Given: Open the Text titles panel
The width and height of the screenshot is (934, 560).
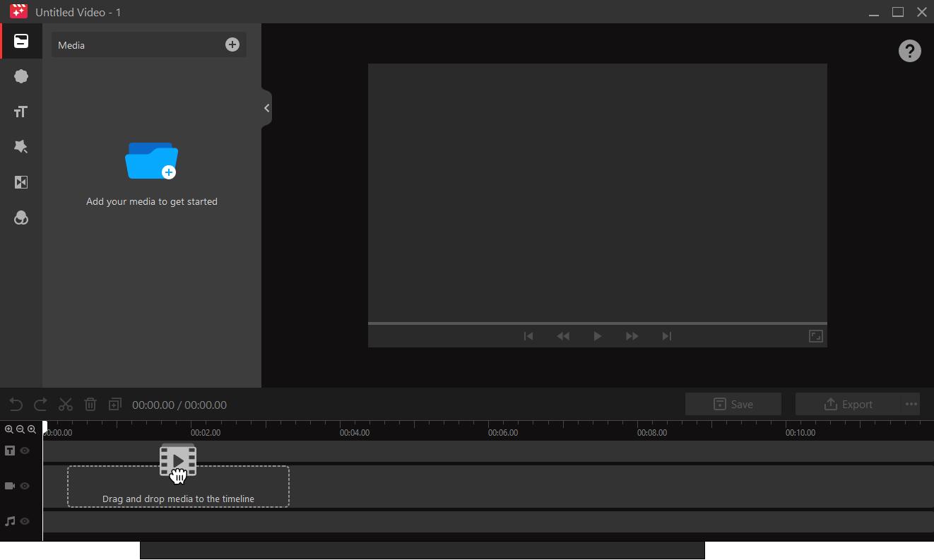Looking at the screenshot, I should pos(21,112).
